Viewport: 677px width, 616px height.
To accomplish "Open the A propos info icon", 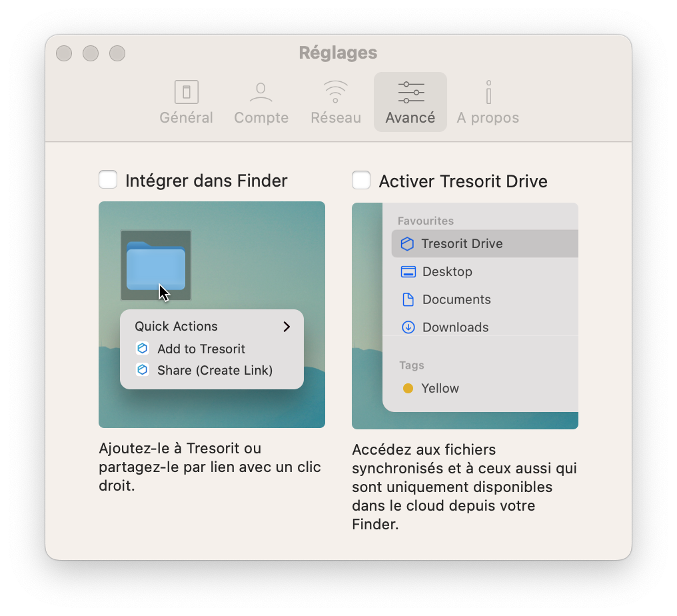I will click(488, 92).
